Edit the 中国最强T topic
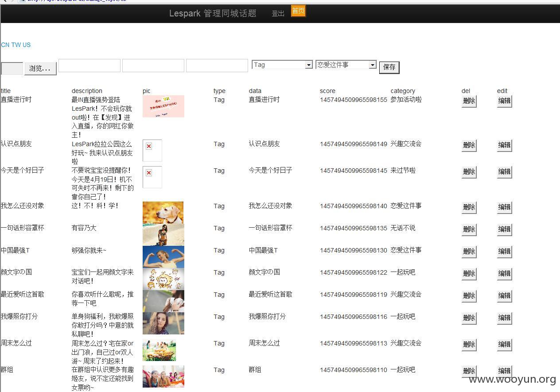This screenshot has height=392, width=560. [x=504, y=252]
